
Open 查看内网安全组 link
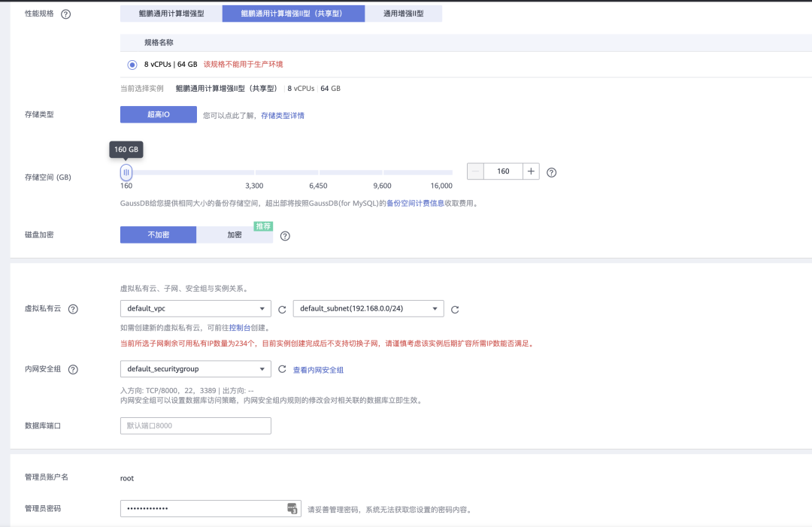click(x=319, y=370)
